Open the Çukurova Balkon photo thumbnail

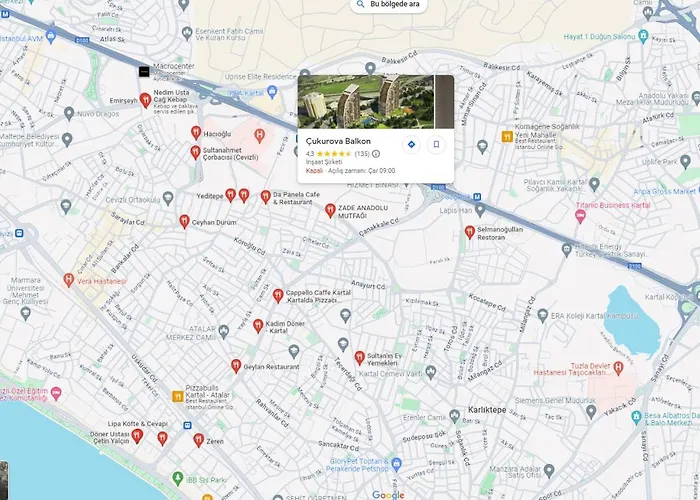point(366,102)
